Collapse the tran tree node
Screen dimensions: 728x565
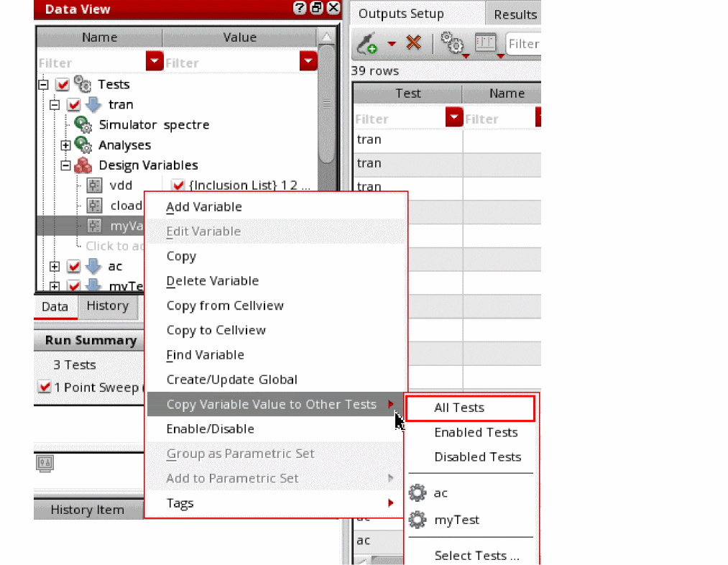pyautogui.click(x=55, y=104)
